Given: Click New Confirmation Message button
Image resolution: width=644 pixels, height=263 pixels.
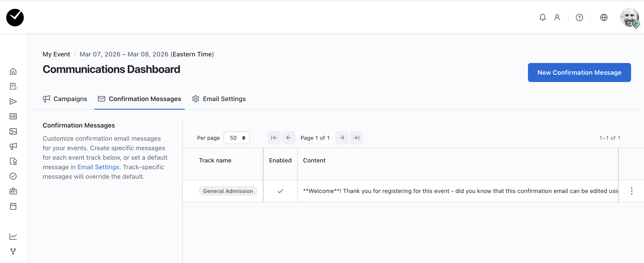Looking at the screenshot, I should [x=579, y=72].
